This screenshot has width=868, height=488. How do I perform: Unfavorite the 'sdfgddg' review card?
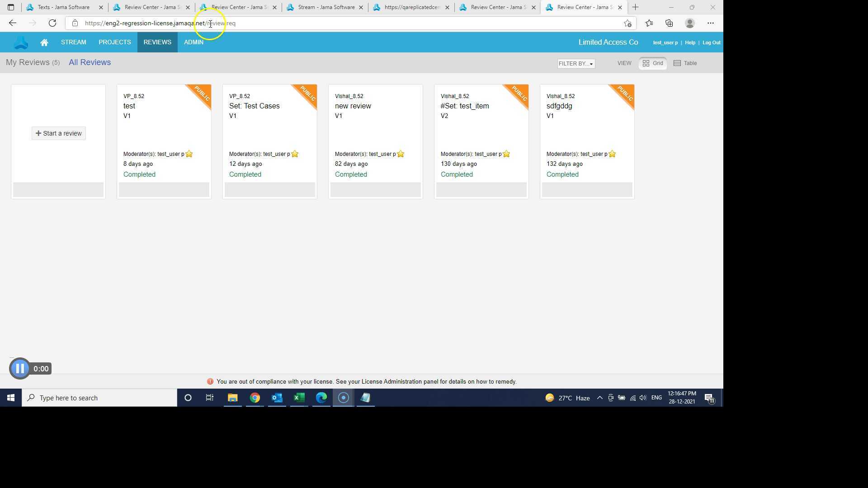pyautogui.click(x=612, y=154)
